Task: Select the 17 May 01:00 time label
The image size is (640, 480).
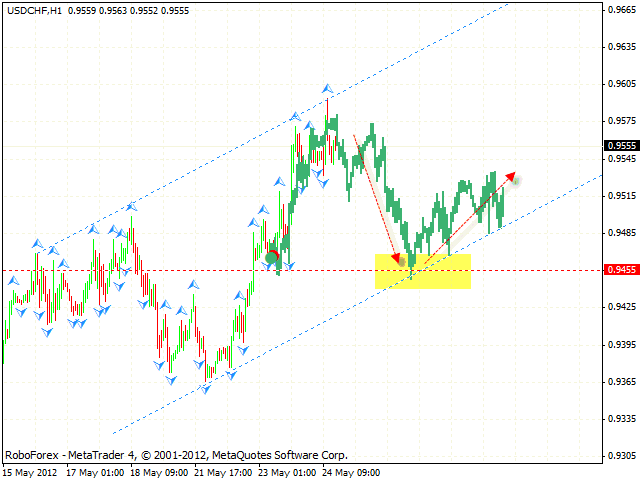Action: tap(97, 471)
